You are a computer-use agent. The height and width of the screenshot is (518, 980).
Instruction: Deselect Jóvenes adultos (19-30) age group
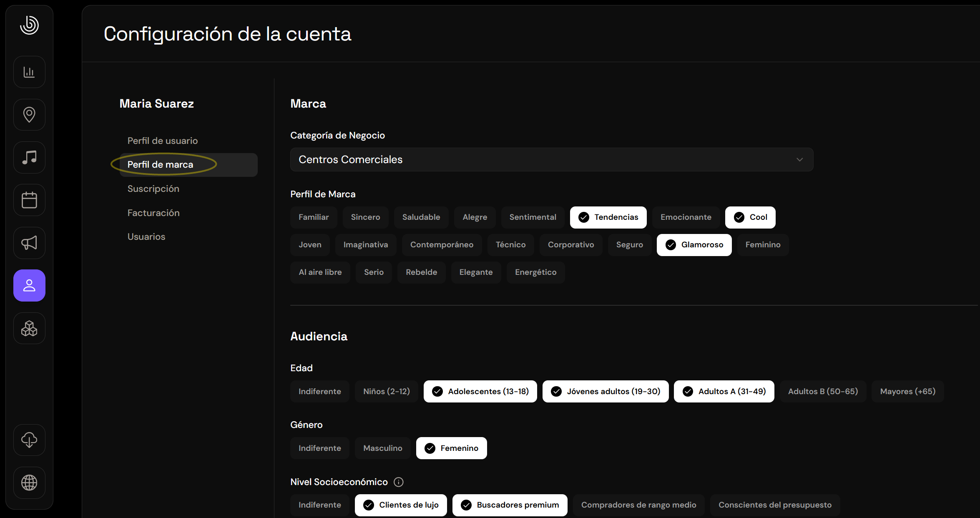pyautogui.click(x=606, y=392)
